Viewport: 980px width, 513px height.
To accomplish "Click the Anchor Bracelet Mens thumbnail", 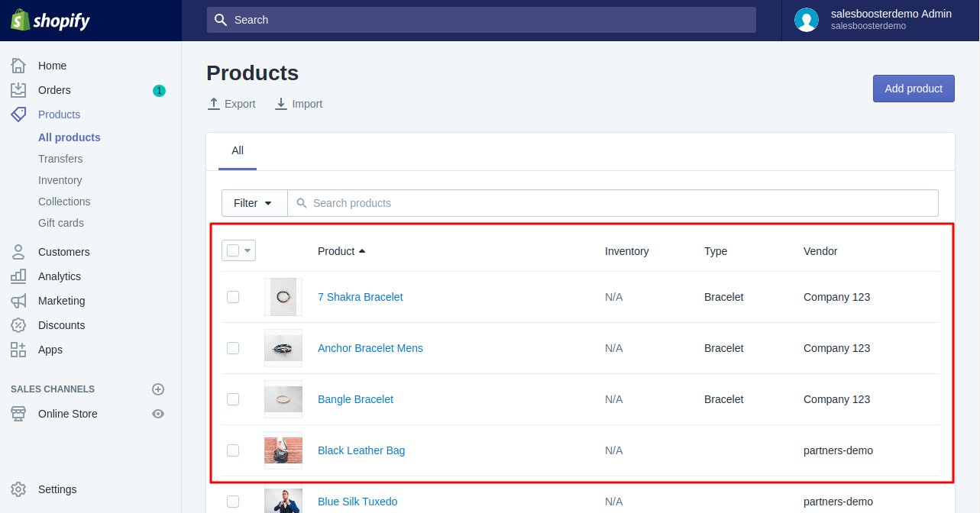I will click(x=283, y=348).
